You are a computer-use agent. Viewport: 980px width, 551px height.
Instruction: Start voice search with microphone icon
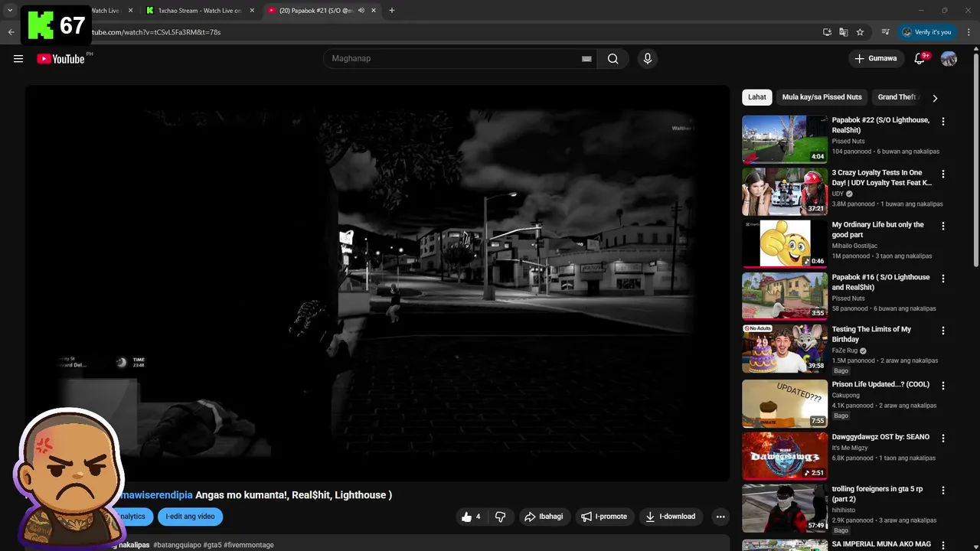coord(648,59)
